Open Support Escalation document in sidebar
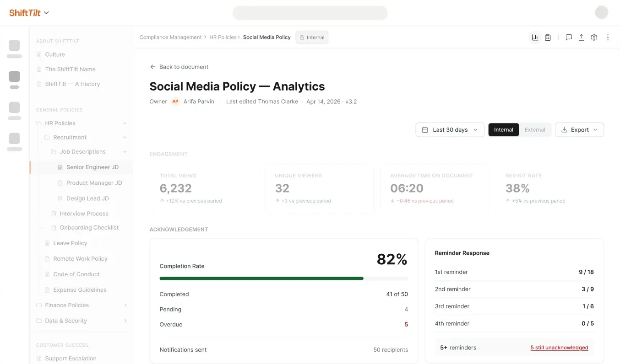The image size is (620, 364). (x=71, y=359)
